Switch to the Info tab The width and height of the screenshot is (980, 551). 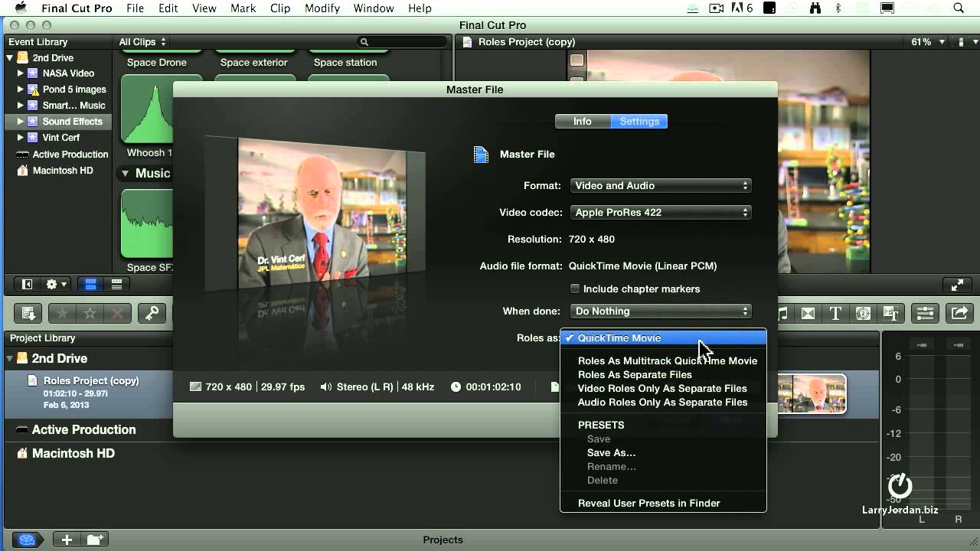coord(583,121)
